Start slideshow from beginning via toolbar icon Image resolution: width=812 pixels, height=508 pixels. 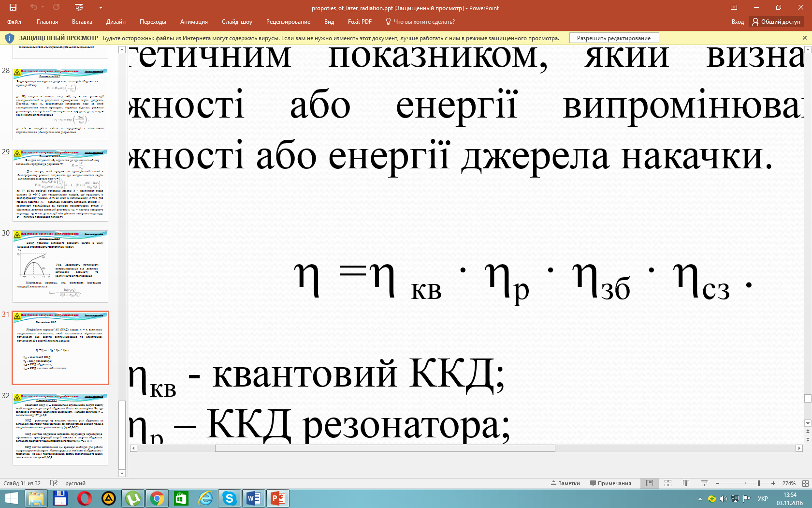(79, 7)
